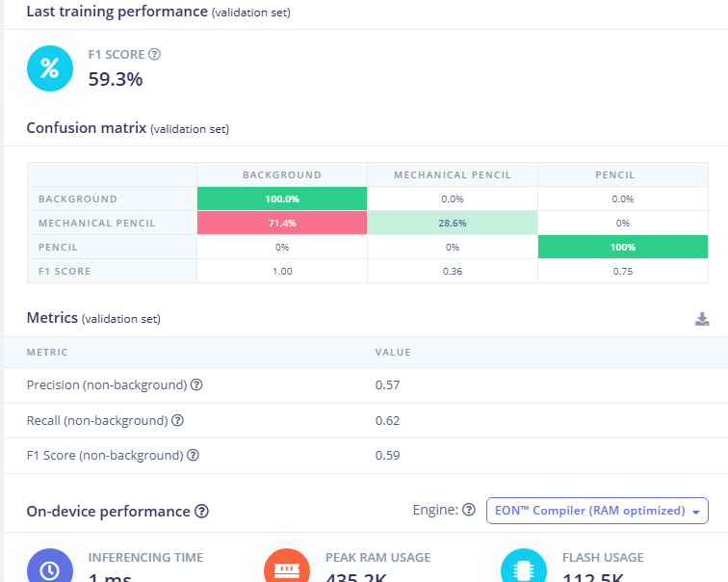Image resolution: width=728 pixels, height=582 pixels.
Task: Click the MECHANICAL PENCIL column header
Action: pyautogui.click(x=452, y=175)
